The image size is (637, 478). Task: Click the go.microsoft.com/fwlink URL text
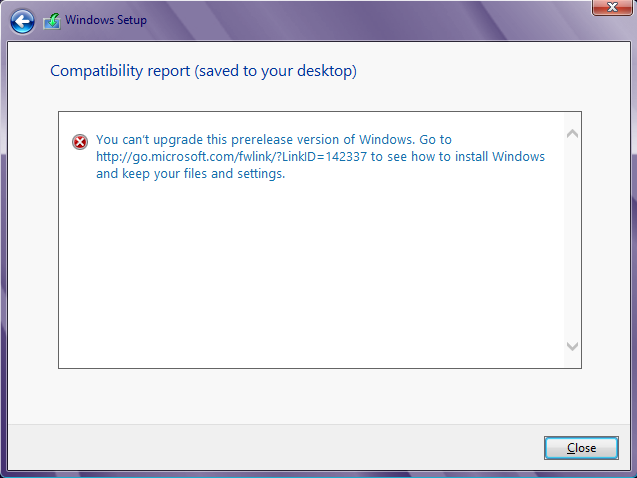231,157
